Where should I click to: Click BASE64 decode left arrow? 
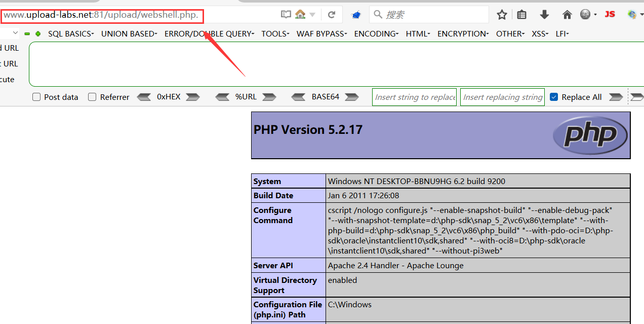click(299, 97)
